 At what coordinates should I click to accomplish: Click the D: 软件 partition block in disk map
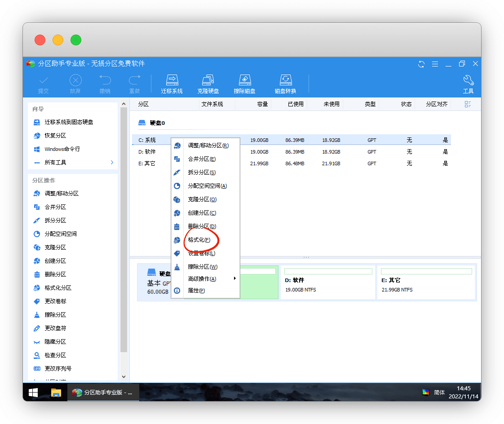pos(328,282)
